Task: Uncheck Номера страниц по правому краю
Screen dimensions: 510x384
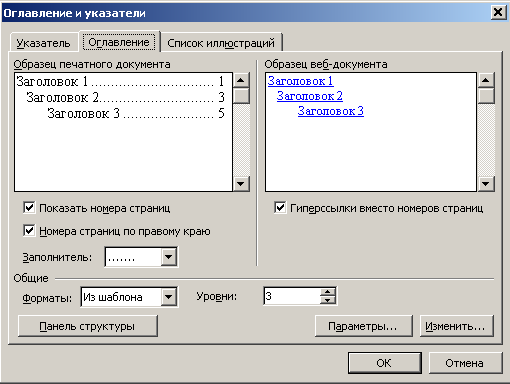Action: pos(29,231)
